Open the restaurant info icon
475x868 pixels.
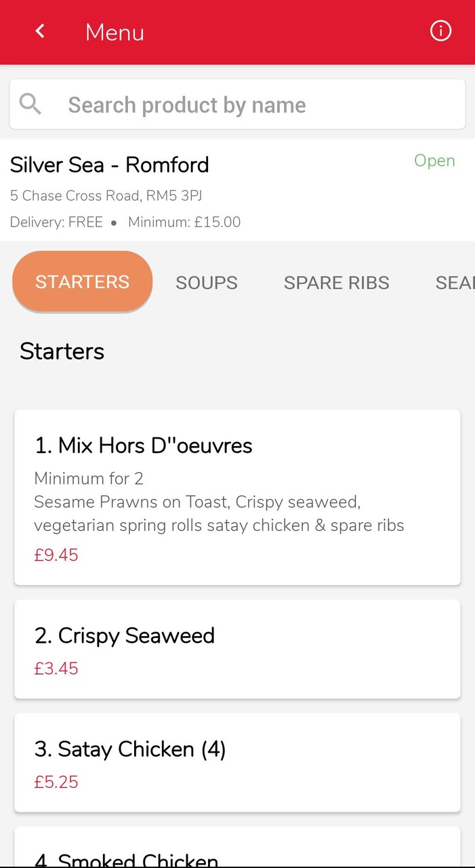440,31
